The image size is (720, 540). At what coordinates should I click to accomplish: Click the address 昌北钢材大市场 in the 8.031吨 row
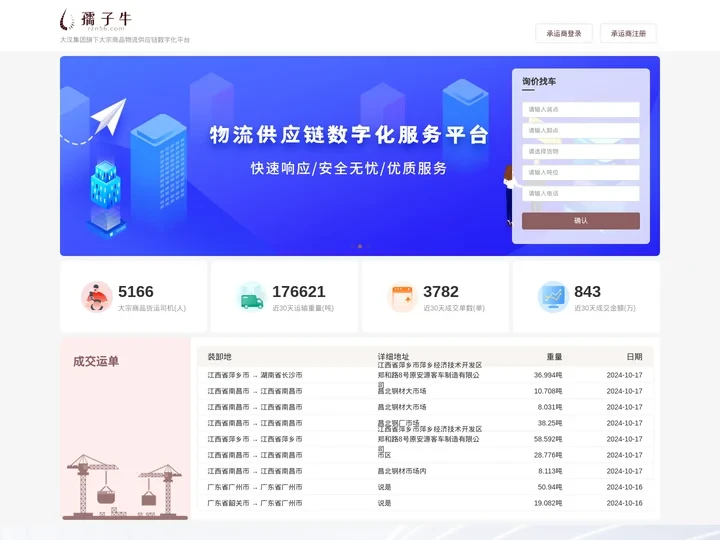click(x=402, y=407)
